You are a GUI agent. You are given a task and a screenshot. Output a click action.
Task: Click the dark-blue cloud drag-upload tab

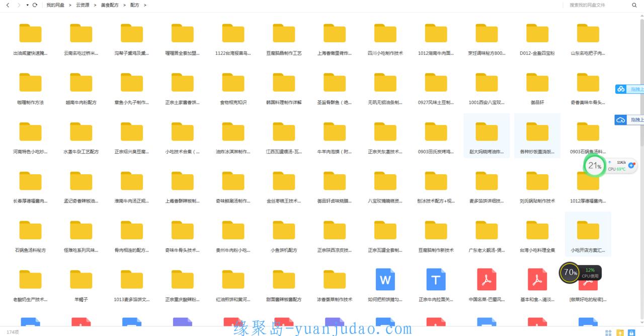point(629,120)
